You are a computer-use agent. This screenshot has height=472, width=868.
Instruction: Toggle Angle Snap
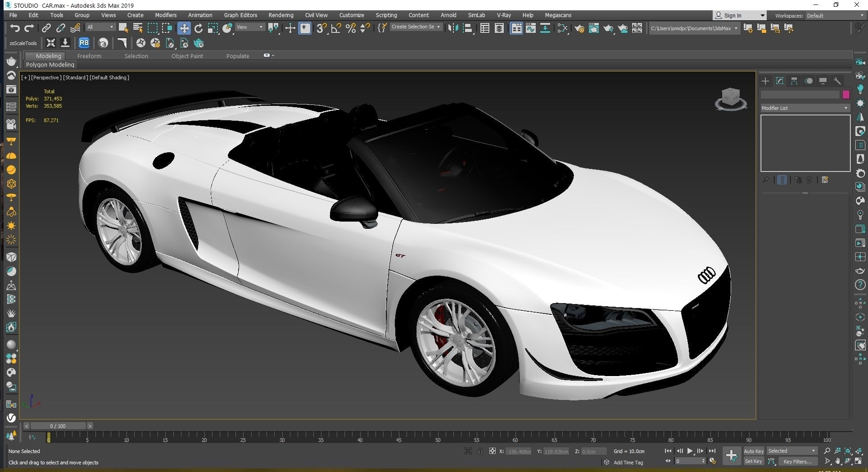[336, 28]
